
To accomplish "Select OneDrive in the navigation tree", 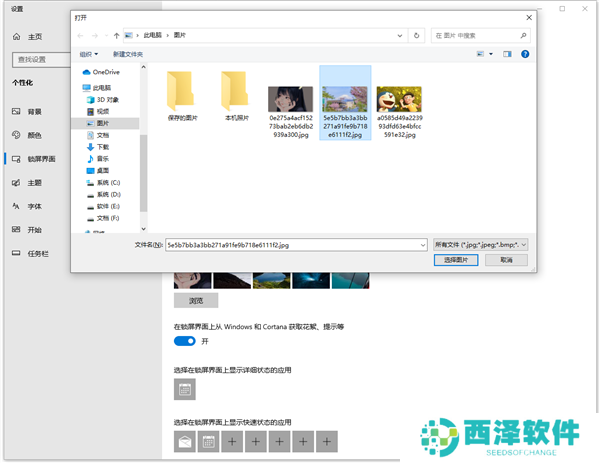I will tap(101, 72).
